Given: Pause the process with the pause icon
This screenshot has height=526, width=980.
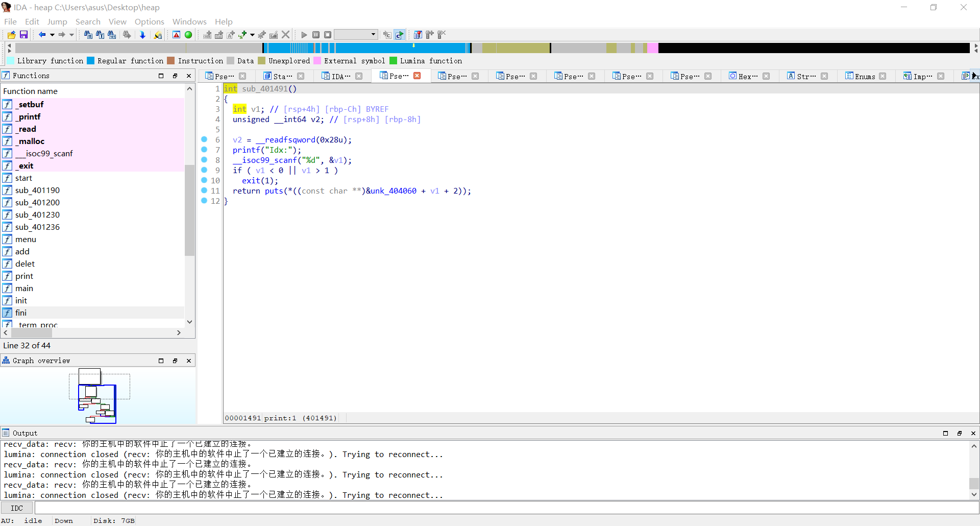Looking at the screenshot, I should pyautogui.click(x=316, y=35).
